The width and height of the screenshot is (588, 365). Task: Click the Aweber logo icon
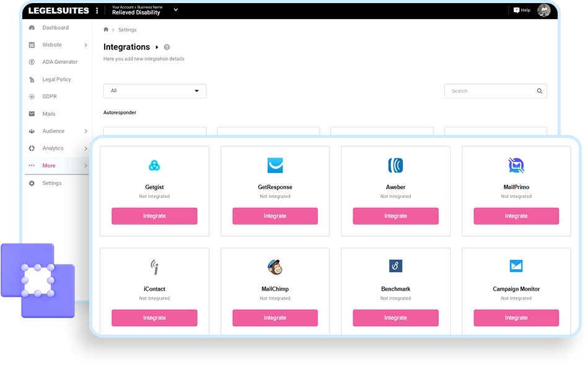coord(396,165)
